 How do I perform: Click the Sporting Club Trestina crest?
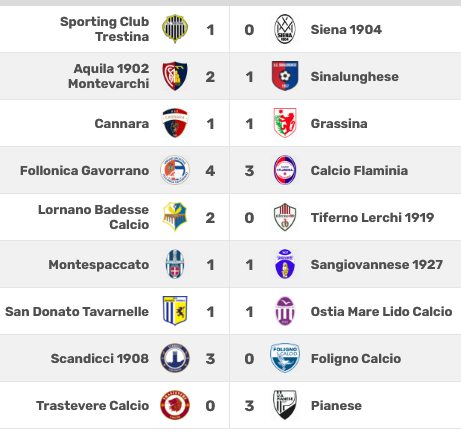click(175, 29)
